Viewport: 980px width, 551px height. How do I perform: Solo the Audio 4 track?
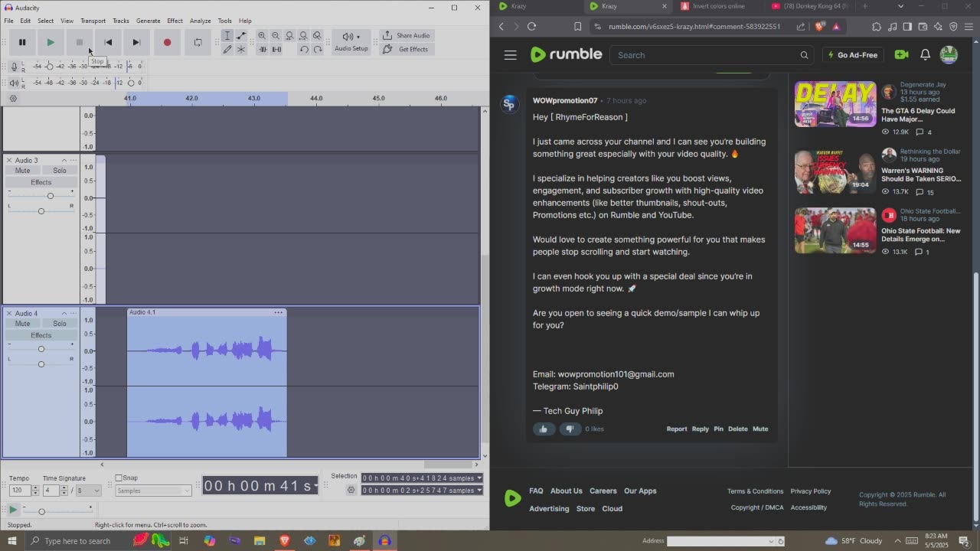click(60, 324)
